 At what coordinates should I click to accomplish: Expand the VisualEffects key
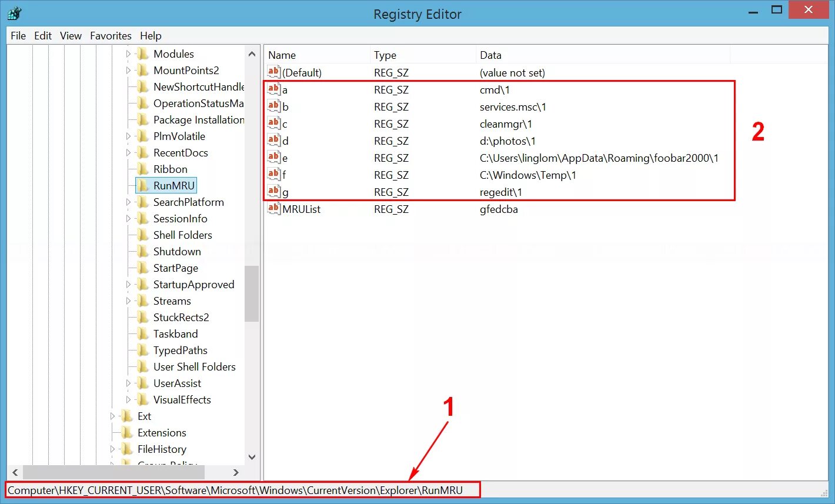(128, 400)
